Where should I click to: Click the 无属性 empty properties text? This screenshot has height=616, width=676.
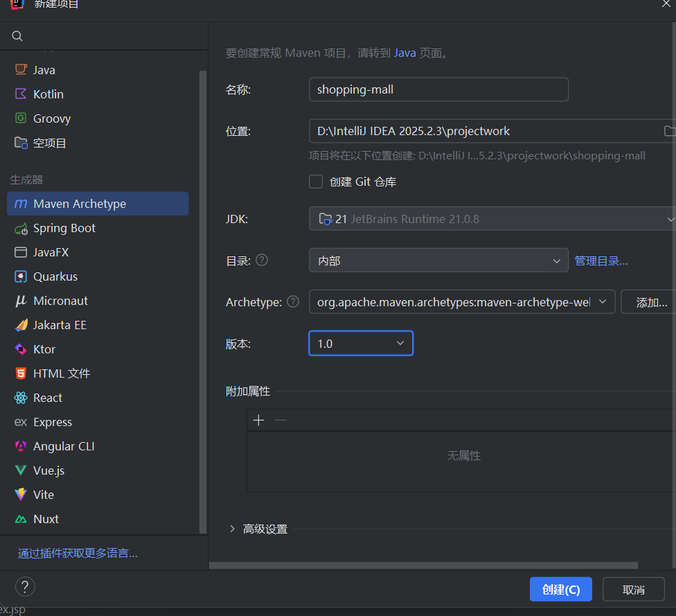[x=463, y=455]
